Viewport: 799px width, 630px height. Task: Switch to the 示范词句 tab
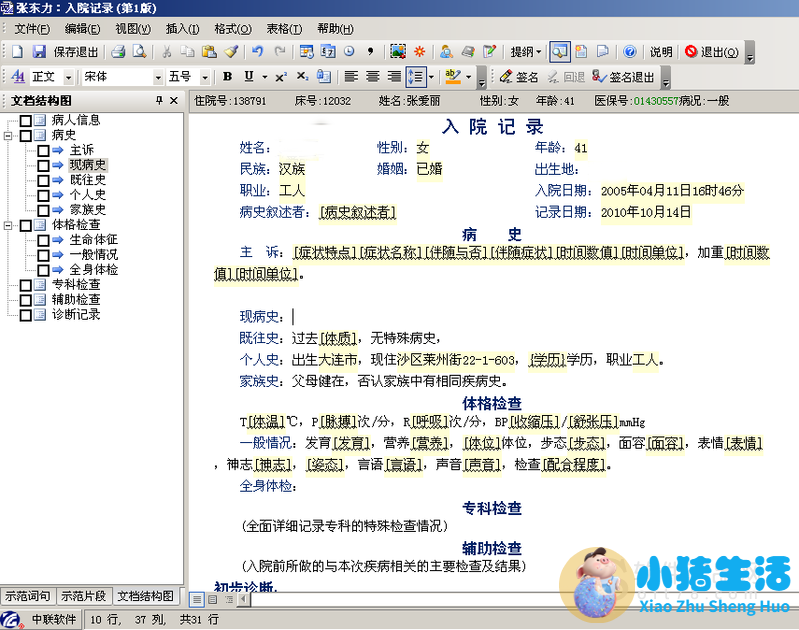(28, 596)
